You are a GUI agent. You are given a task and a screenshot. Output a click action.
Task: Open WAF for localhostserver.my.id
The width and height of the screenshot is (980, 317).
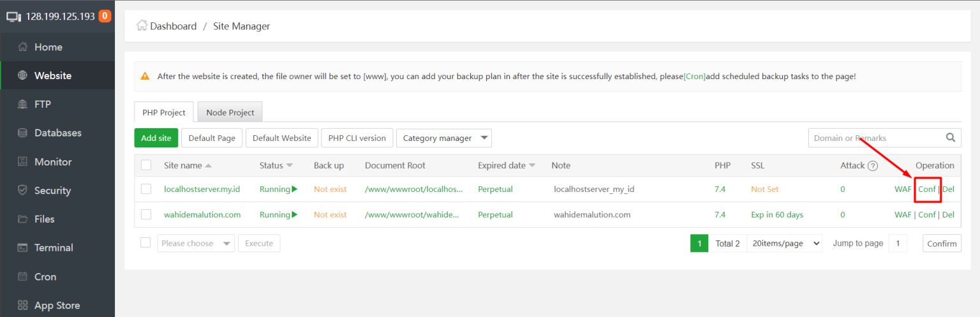pos(903,189)
